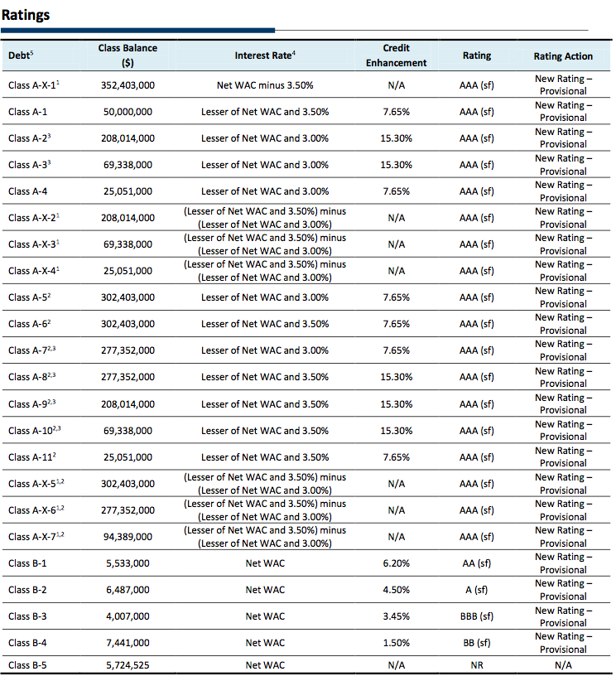Screen dimensions: 616x681
Task: Click the 94,389,000 balance cell
Action: [128, 537]
